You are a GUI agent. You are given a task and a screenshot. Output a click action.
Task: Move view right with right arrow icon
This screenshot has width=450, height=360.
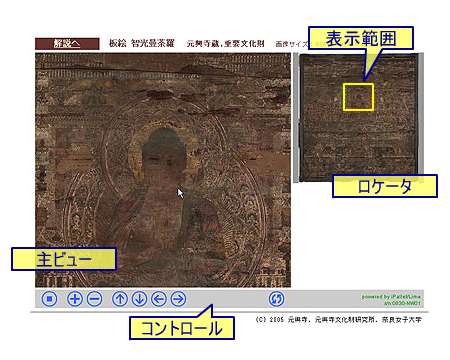[x=179, y=299]
